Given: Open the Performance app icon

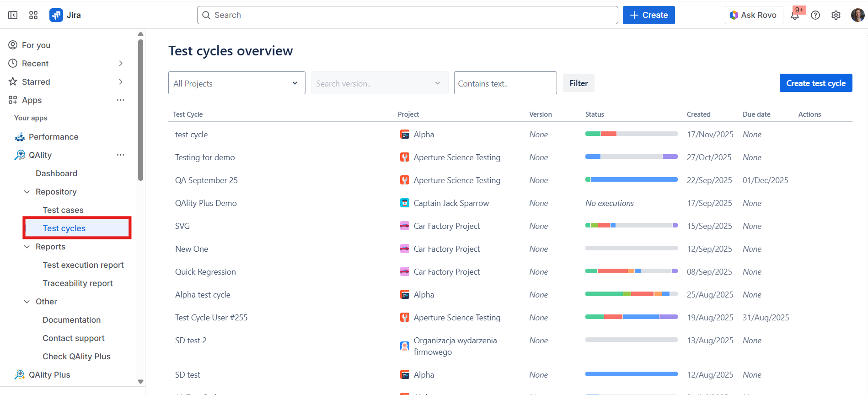Looking at the screenshot, I should (20, 136).
